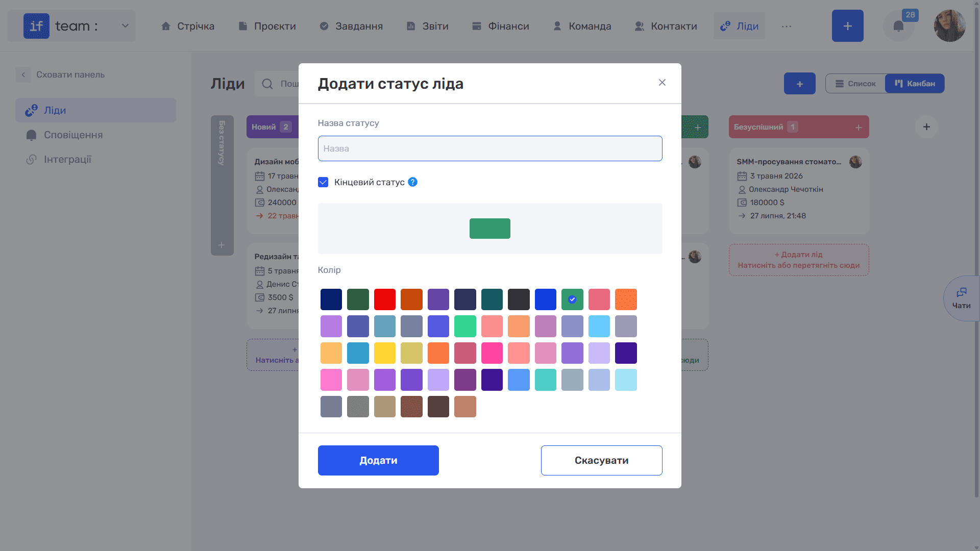Pick the dark brown color swatch
This screenshot has width=980, height=551.
pos(438,407)
